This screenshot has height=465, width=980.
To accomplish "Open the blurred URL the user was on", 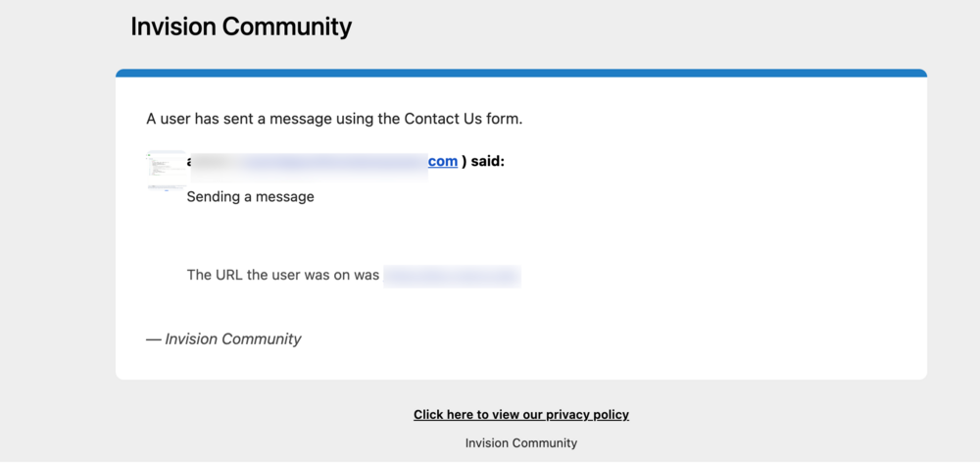I will [453, 276].
